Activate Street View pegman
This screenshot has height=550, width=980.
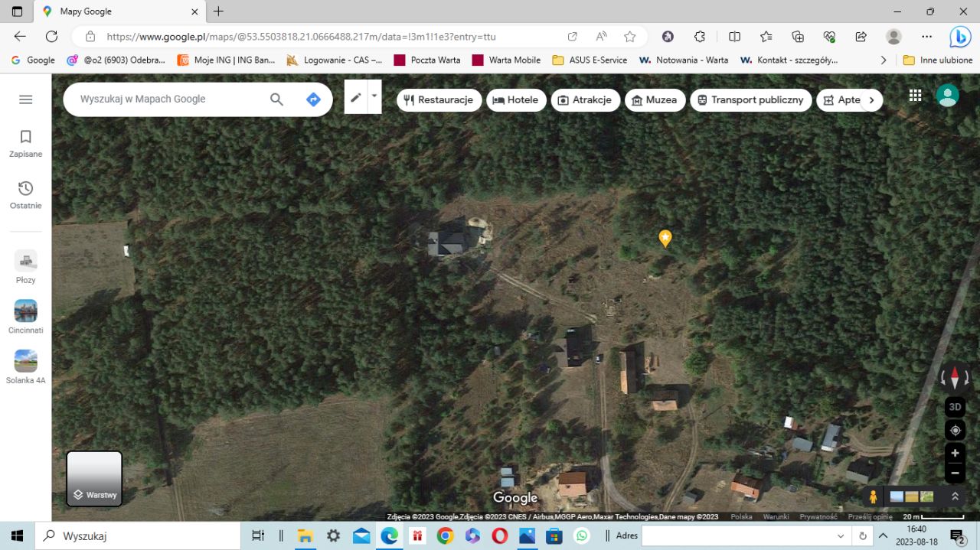(x=874, y=496)
